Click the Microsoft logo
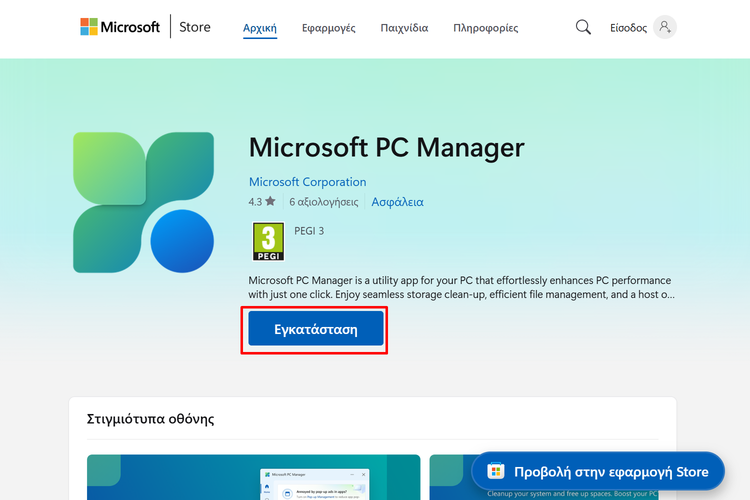The height and width of the screenshot is (500, 750). tap(120, 27)
